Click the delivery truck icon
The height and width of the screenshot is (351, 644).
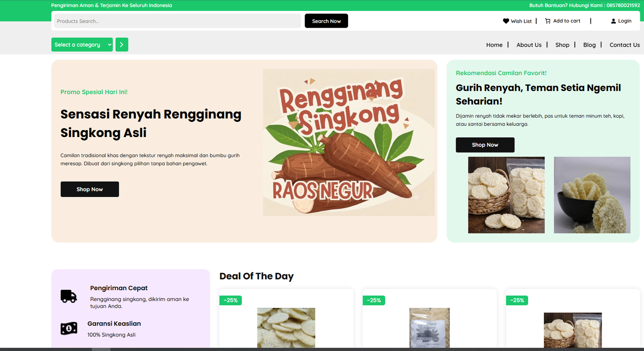tap(69, 296)
